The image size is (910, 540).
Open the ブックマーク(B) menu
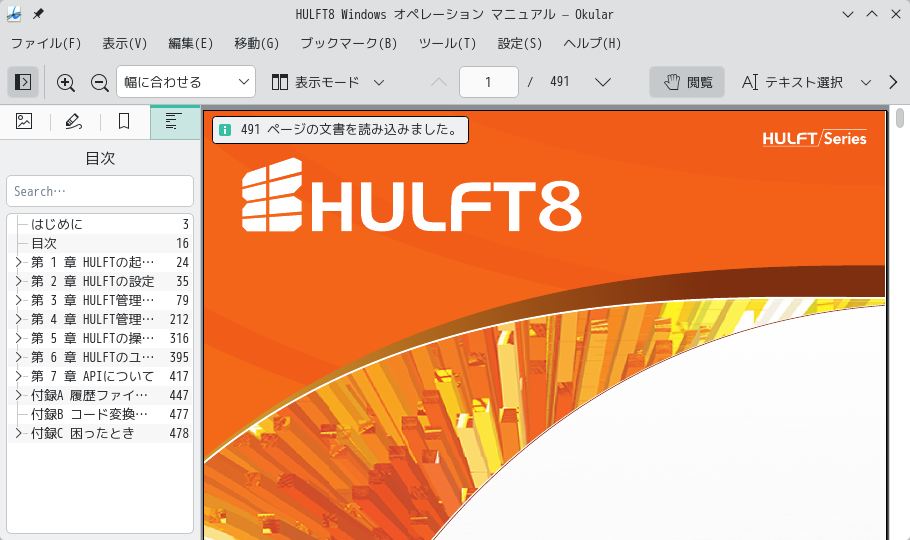click(349, 44)
